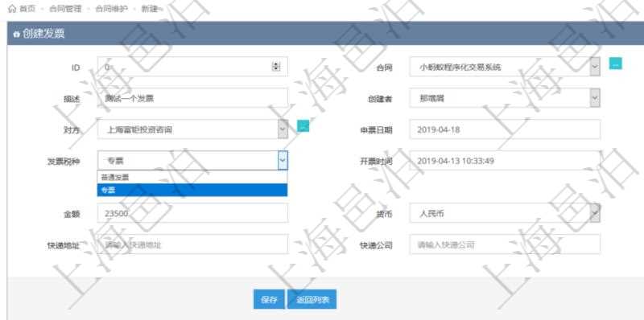Click the 快递公司 label
This screenshot has width=644, height=320.
click(376, 245)
